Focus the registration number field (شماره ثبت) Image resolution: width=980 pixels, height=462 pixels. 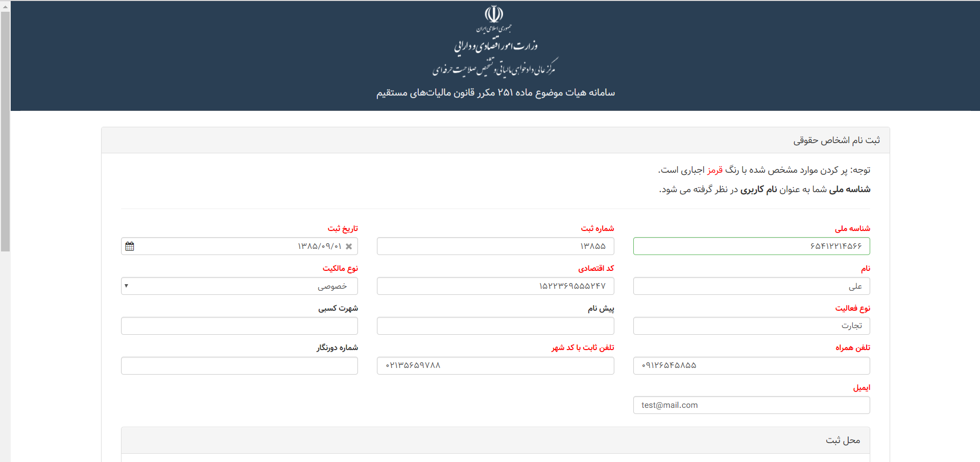[495, 246]
